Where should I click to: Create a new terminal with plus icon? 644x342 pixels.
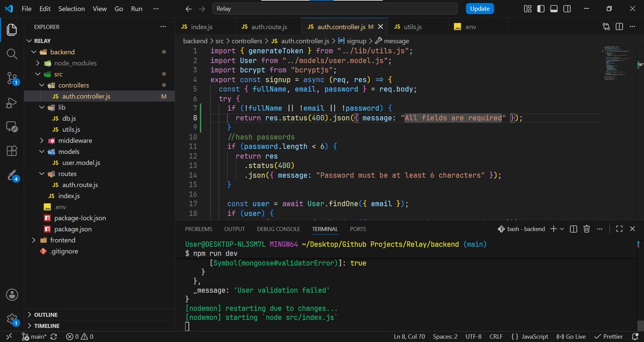point(554,229)
